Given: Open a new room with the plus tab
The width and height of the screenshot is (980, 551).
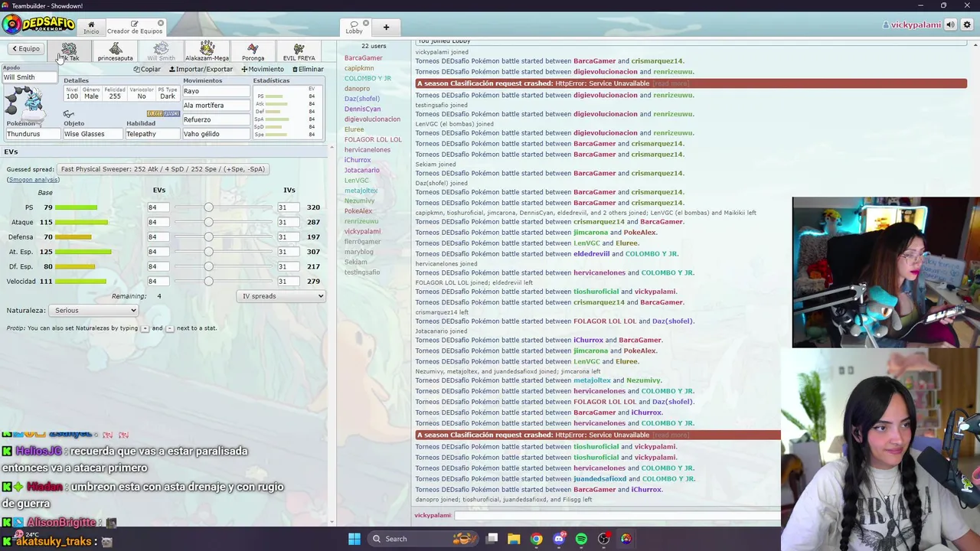Looking at the screenshot, I should tap(386, 28).
